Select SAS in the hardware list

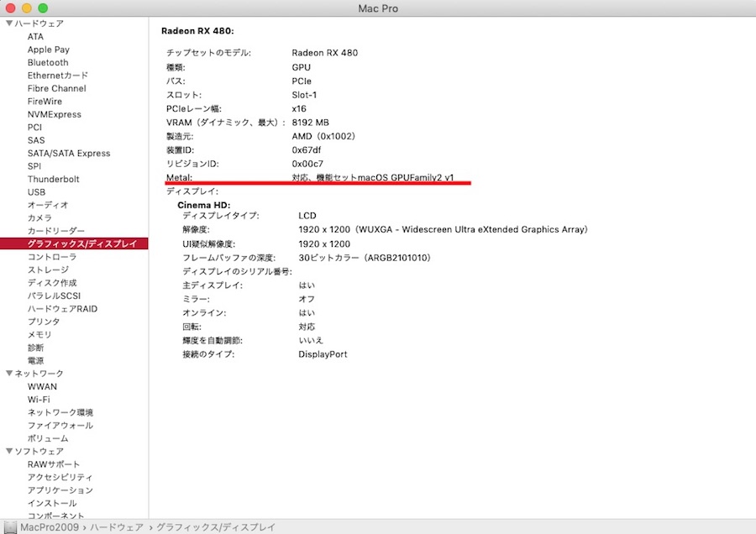[36, 140]
